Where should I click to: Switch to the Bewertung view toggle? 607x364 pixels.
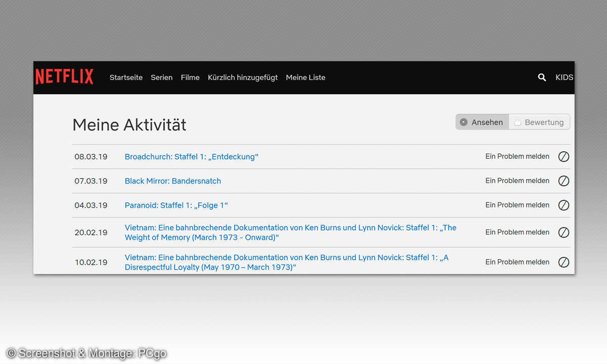tap(539, 122)
